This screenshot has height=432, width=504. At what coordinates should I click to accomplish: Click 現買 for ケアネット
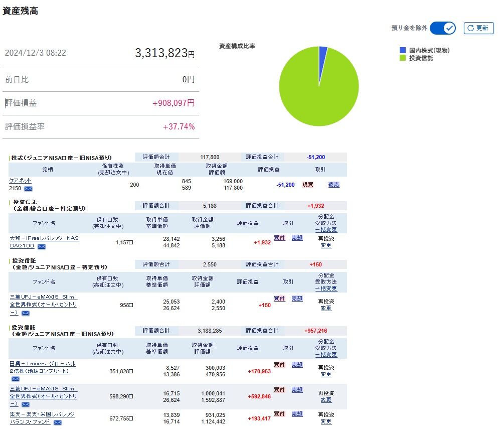(x=307, y=185)
